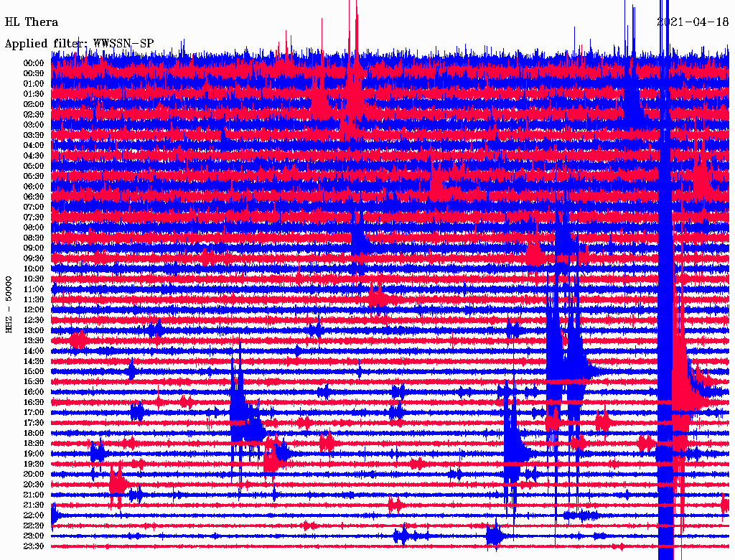This screenshot has height=560, width=735.
Task: Select the 20:30 time label
Action: 34,485
